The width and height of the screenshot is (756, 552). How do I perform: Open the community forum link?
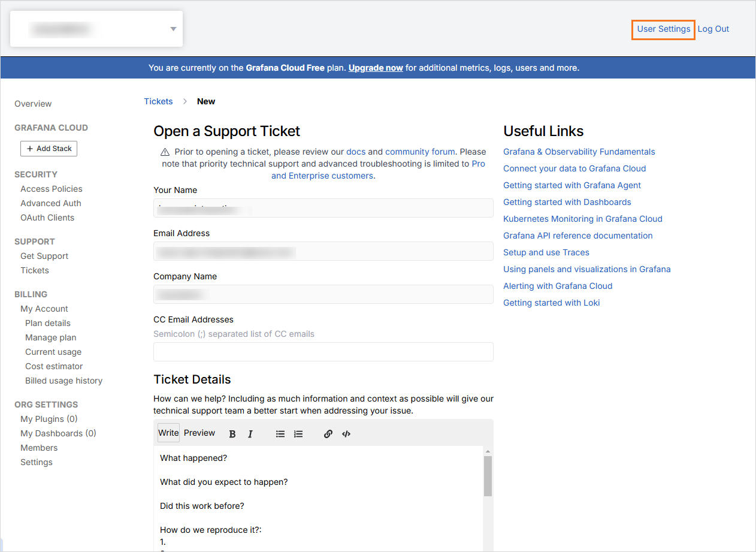[x=420, y=152]
